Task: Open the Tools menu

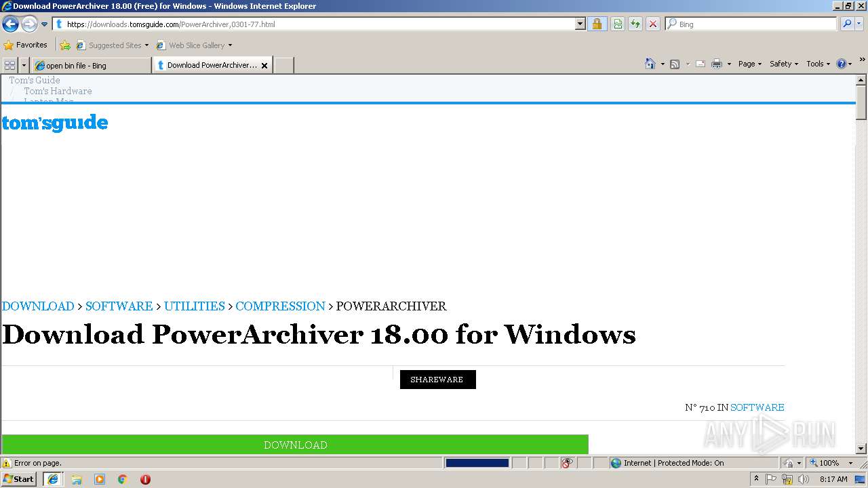Action: pos(818,64)
